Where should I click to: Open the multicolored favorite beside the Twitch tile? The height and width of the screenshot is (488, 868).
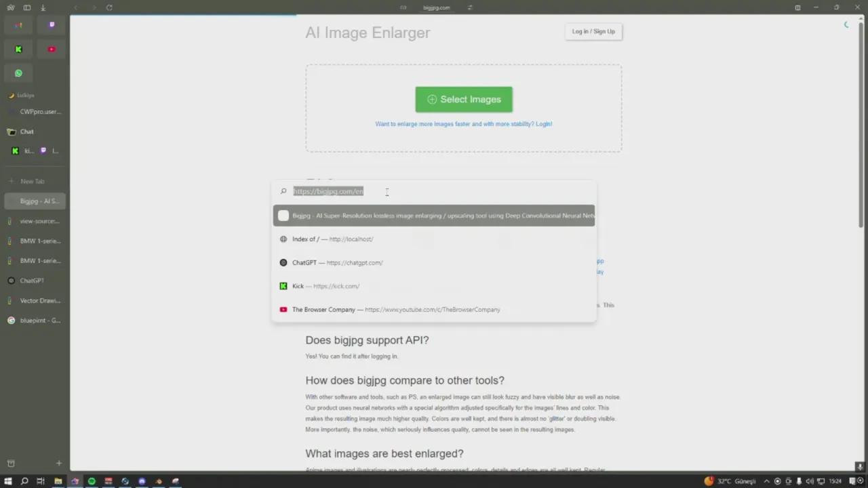pos(18,25)
